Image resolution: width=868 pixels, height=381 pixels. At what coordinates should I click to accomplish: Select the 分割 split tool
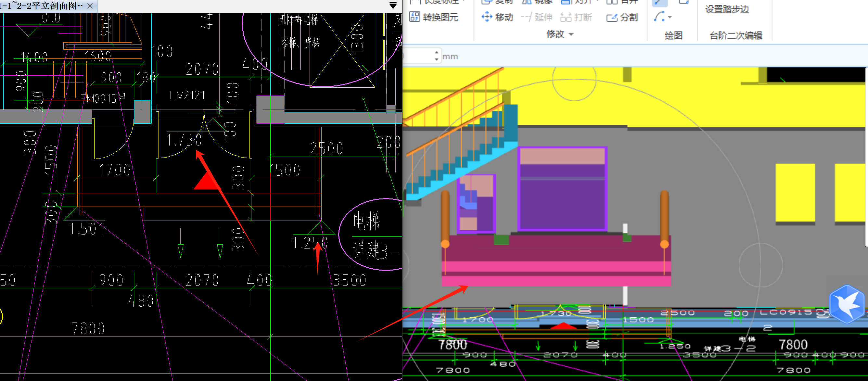coord(622,17)
